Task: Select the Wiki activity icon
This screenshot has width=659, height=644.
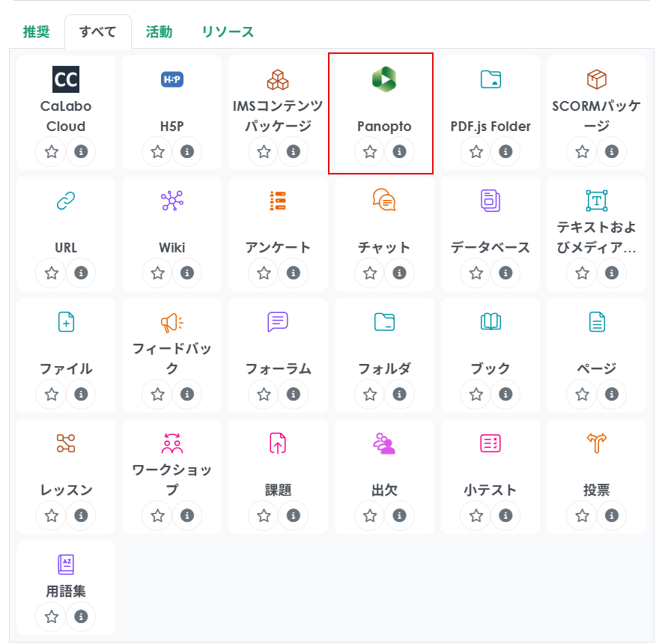Action: 172,201
